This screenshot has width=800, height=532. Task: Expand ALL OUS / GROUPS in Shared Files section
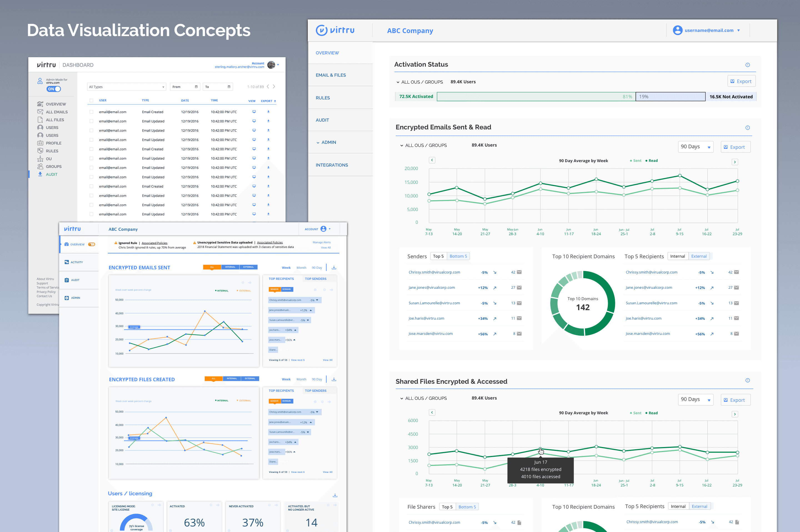point(423,398)
